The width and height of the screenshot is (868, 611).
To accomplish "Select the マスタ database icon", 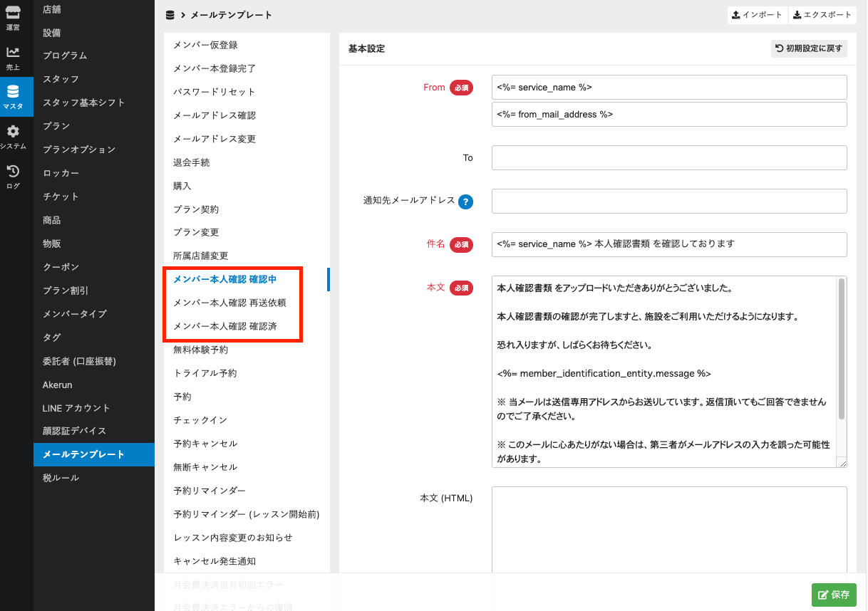I will pyautogui.click(x=13, y=96).
